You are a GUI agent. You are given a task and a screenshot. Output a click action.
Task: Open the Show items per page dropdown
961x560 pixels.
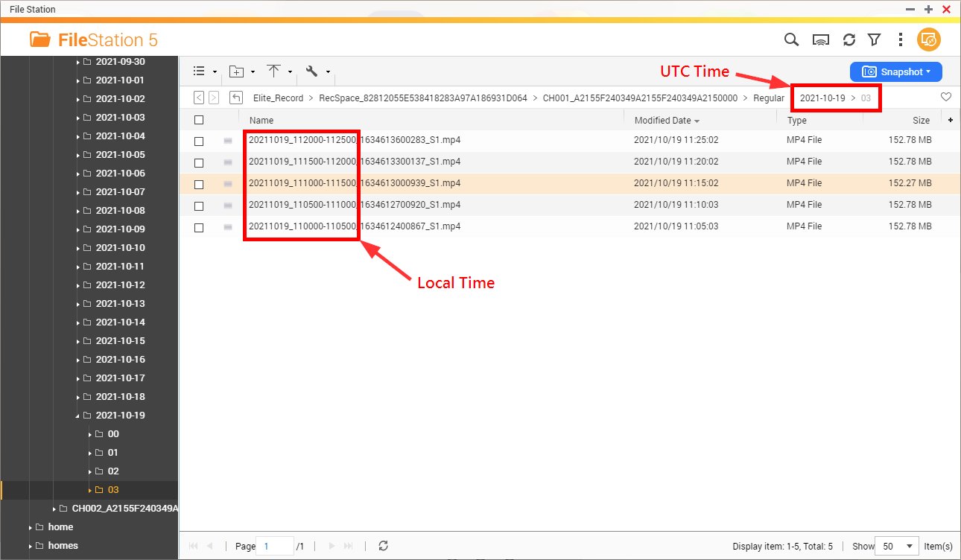pyautogui.click(x=899, y=546)
